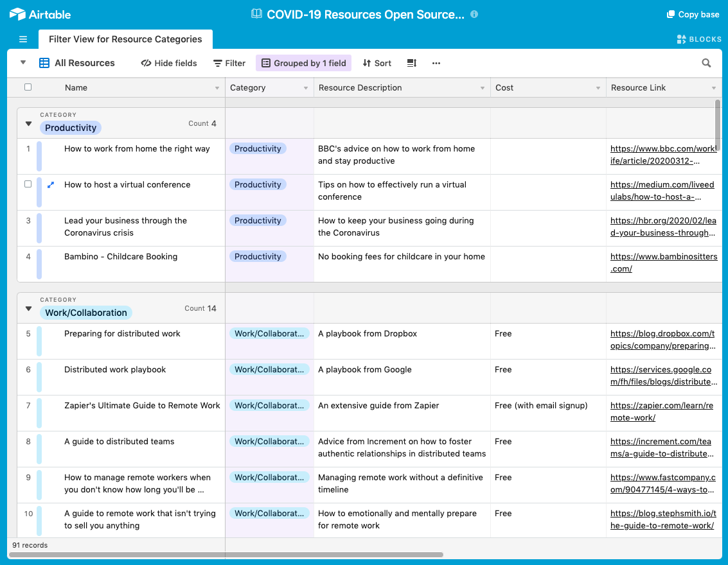Click 'Free (with email signup)' cost cell
The width and height of the screenshot is (728, 565).
tap(541, 405)
